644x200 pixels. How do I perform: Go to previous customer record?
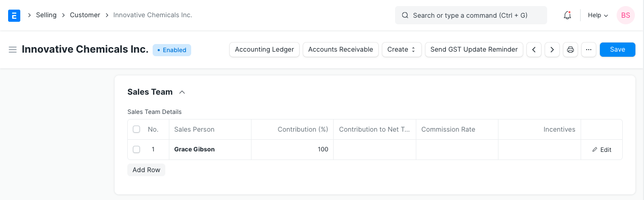pos(534,50)
